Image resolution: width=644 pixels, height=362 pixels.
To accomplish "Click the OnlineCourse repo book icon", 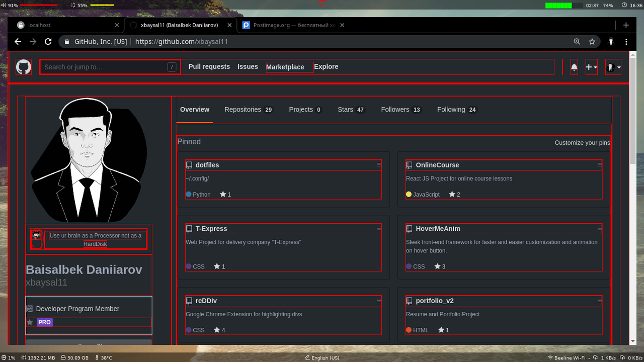I will [x=410, y=165].
